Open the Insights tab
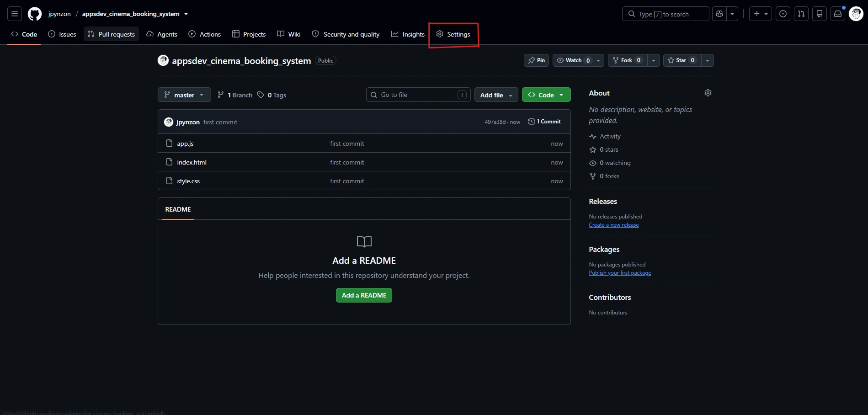 tap(408, 34)
